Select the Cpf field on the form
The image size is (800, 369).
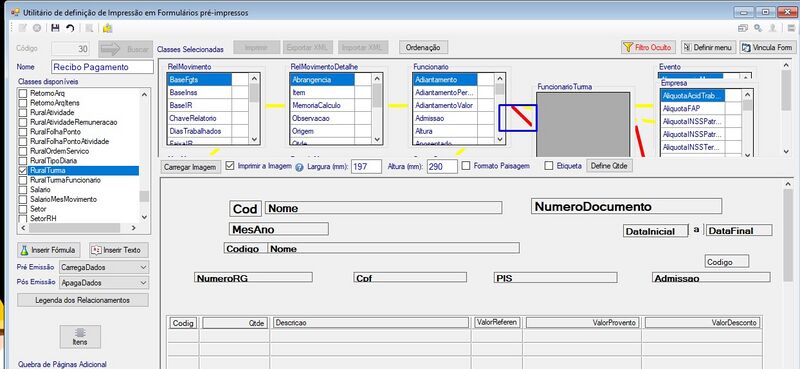[x=410, y=278]
